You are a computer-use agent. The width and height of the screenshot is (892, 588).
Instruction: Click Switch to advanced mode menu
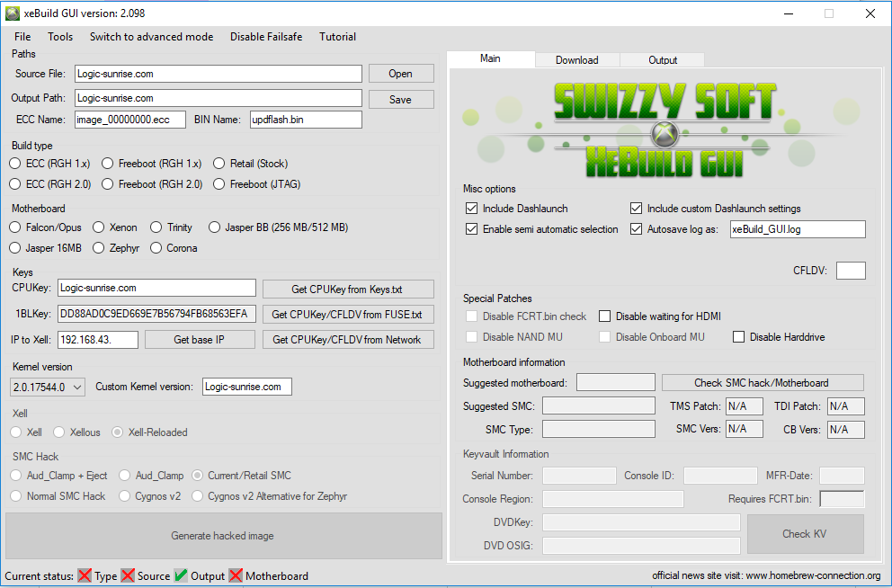point(151,37)
